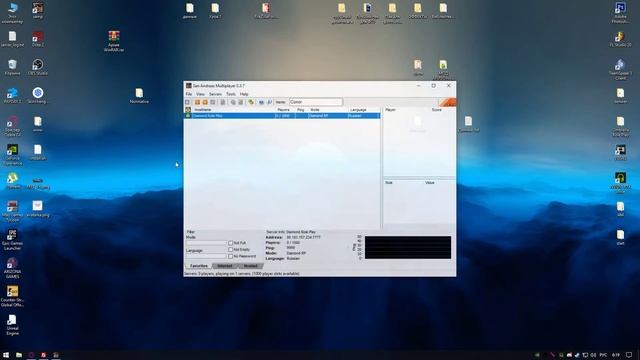
Task: Open the Dota 2 desktop shortcut
Action: click(x=38, y=39)
